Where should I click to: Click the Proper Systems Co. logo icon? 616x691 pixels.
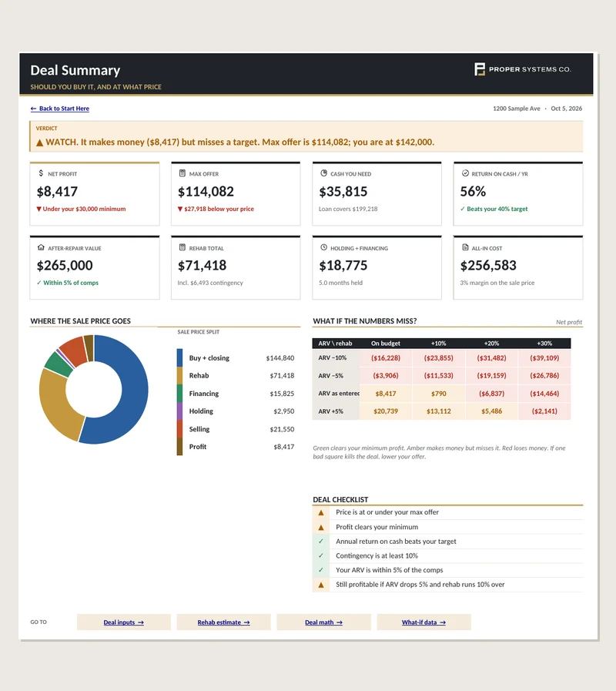480,69
